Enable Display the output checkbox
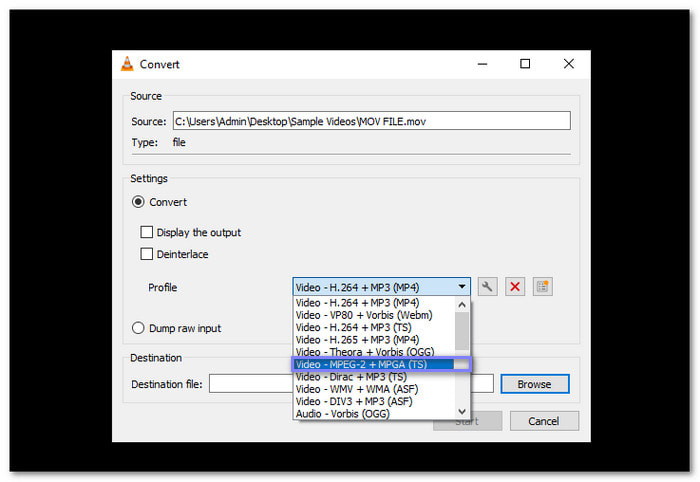 [x=147, y=233]
